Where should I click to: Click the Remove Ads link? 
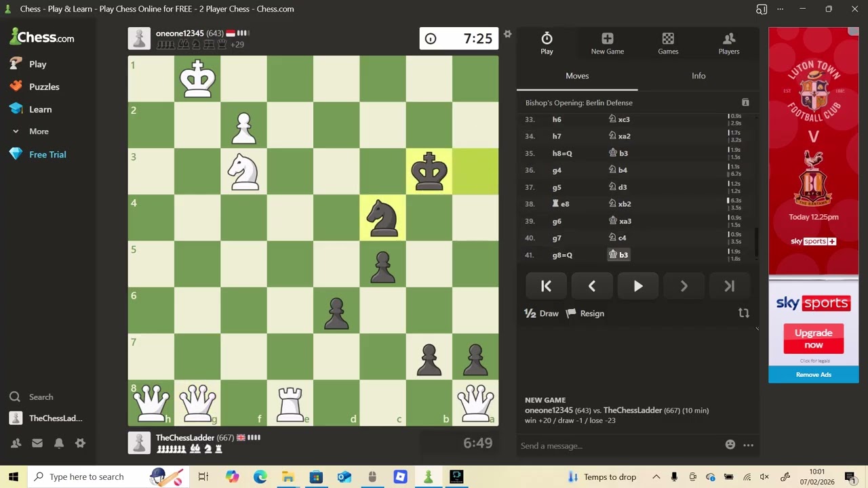813,375
